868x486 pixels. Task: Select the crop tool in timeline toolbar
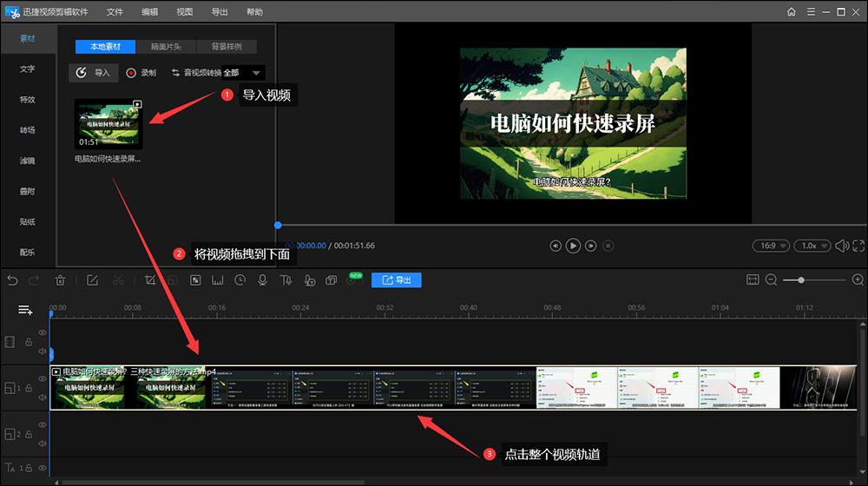click(150, 280)
